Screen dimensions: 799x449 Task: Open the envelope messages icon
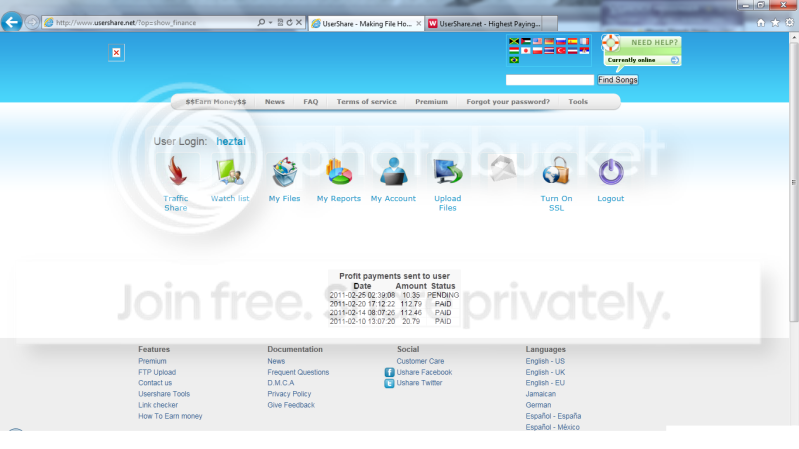pos(503,168)
